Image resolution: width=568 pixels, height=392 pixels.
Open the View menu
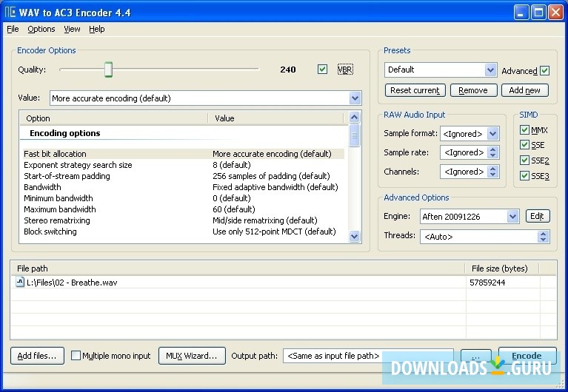tap(72, 29)
